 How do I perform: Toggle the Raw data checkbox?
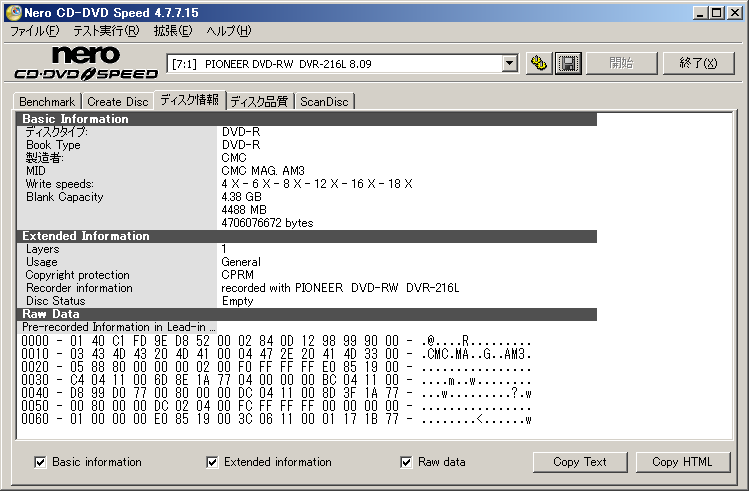click(x=406, y=462)
